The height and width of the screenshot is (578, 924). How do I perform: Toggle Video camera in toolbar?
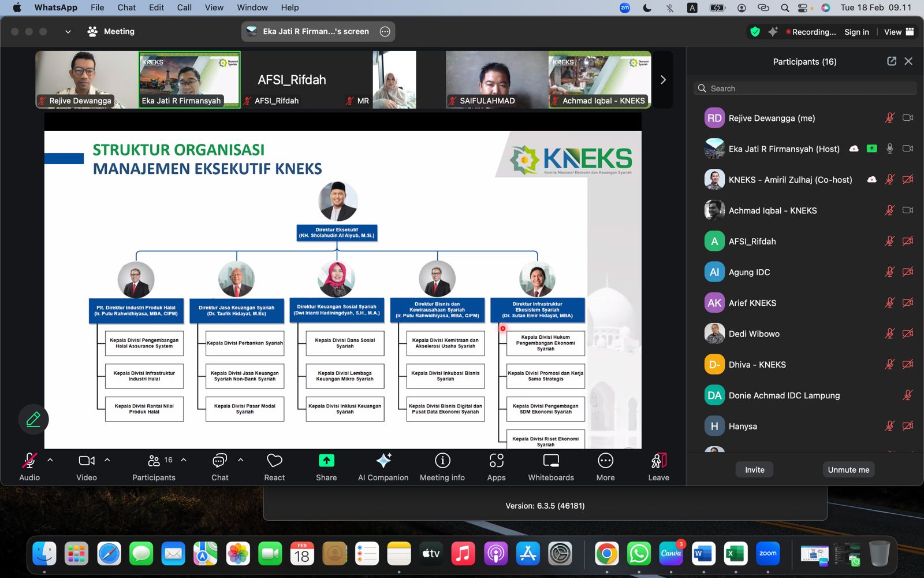87,467
